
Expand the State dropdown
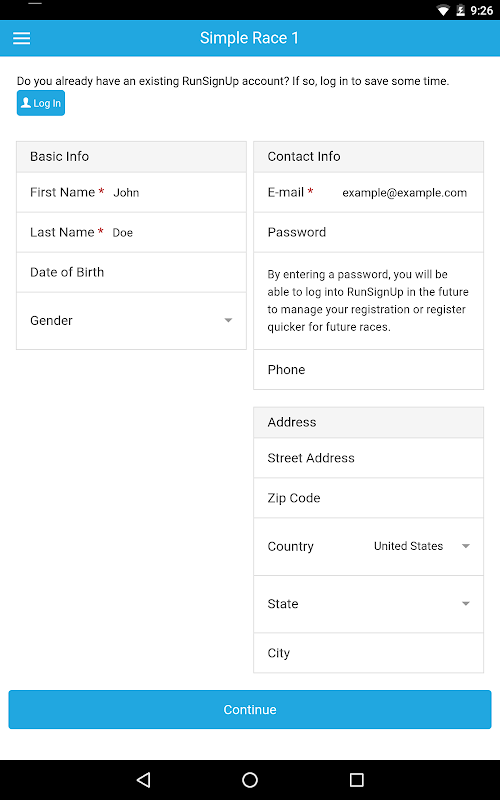[368, 604]
